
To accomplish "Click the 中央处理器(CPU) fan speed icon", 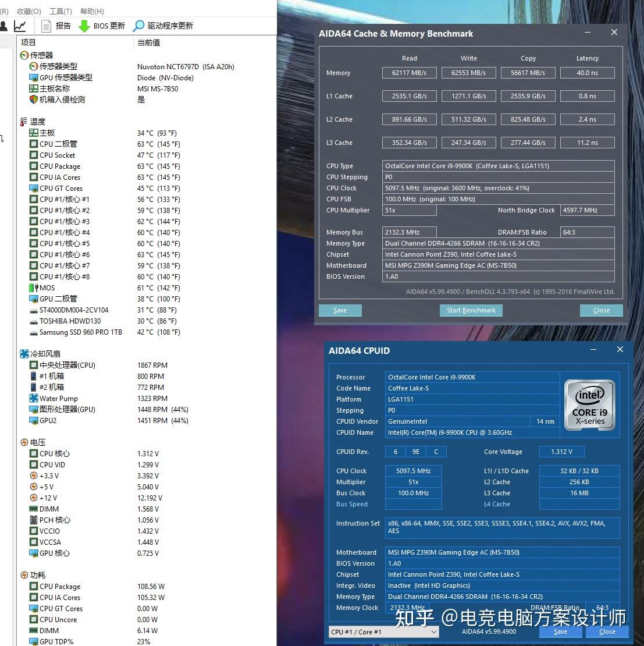I will tap(33, 365).
